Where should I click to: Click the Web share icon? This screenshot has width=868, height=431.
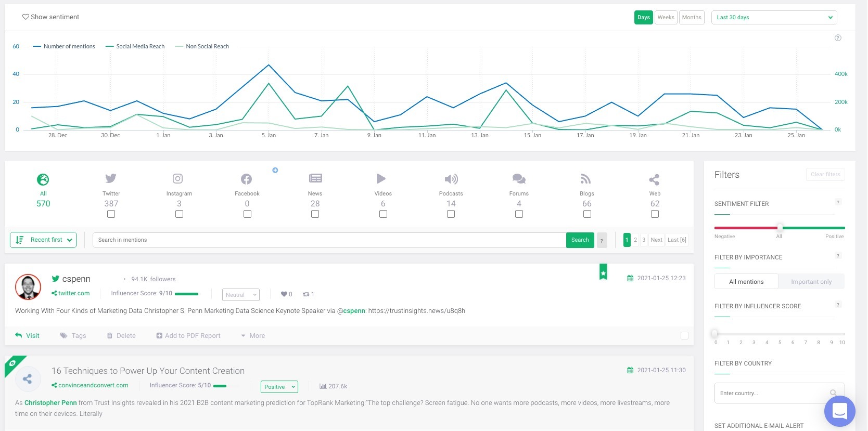[x=655, y=180]
